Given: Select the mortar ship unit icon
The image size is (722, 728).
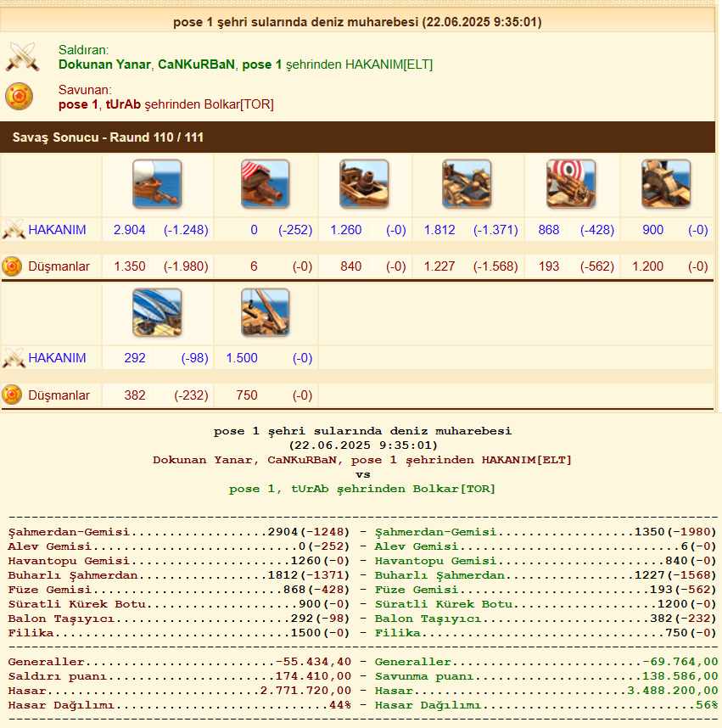Looking at the screenshot, I should point(364,184).
